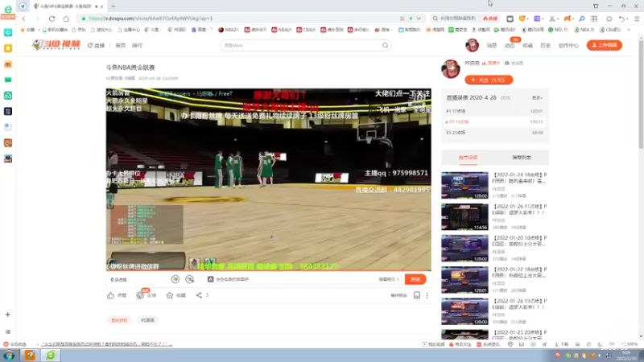Click the orange video progress bar
Screen dimensions: 644x362
269,270
